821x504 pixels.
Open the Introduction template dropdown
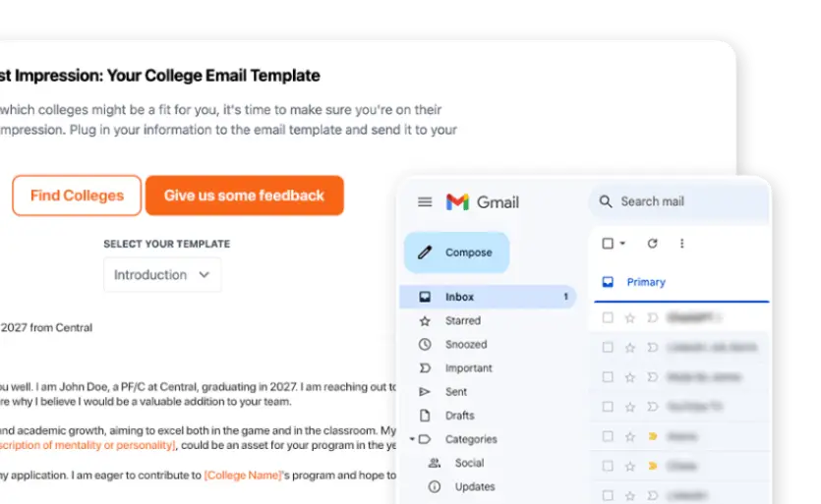click(162, 275)
